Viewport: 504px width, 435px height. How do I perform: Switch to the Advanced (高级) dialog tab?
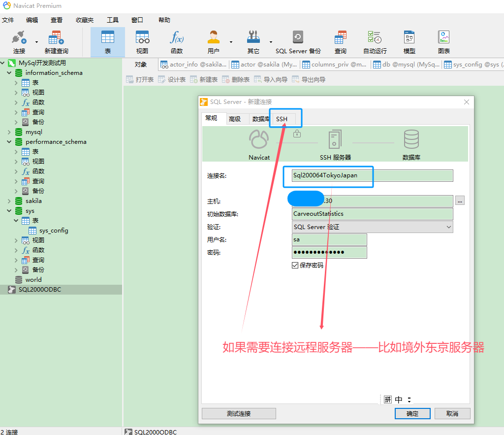point(235,119)
